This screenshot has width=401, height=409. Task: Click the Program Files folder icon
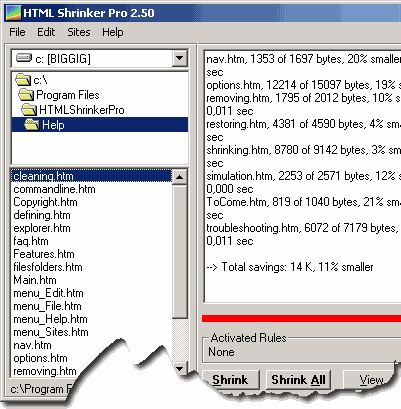[26, 95]
